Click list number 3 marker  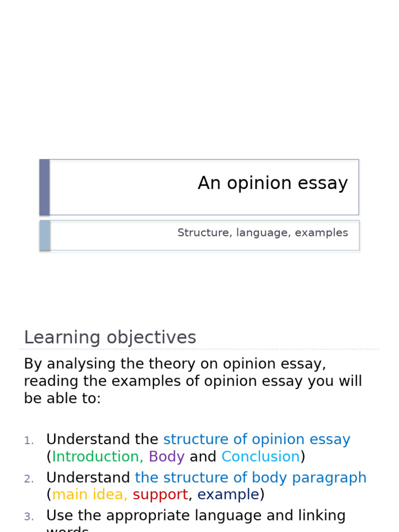click(29, 516)
